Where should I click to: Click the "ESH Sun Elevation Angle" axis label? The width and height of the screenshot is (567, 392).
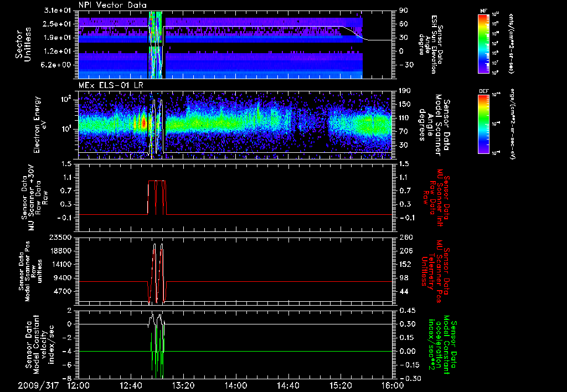tap(430, 44)
